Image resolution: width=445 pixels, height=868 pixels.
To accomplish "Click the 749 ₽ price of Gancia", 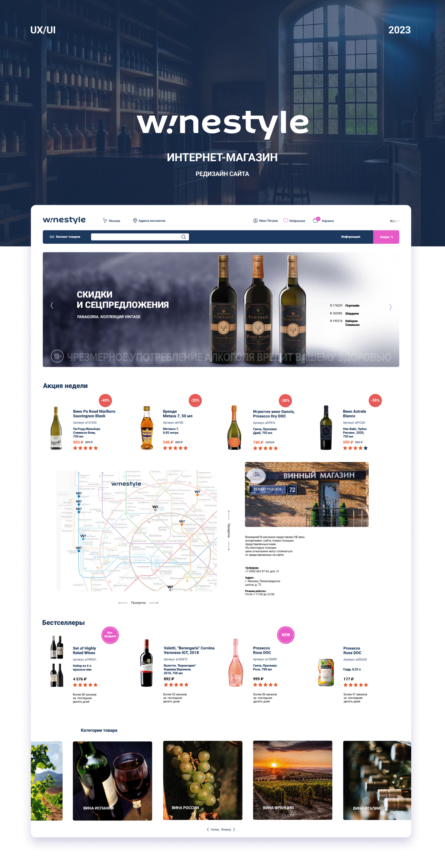I will (x=258, y=442).
